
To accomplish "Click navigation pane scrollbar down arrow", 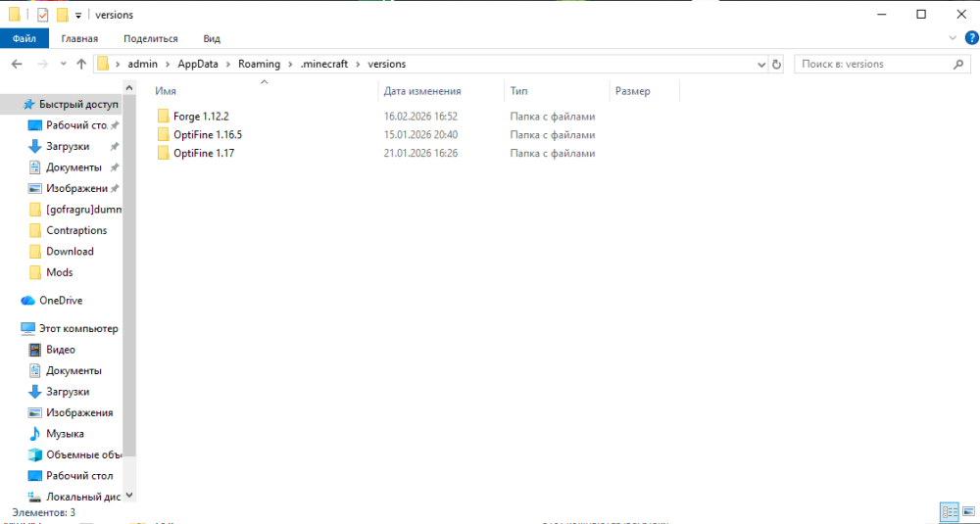I will pos(129,495).
